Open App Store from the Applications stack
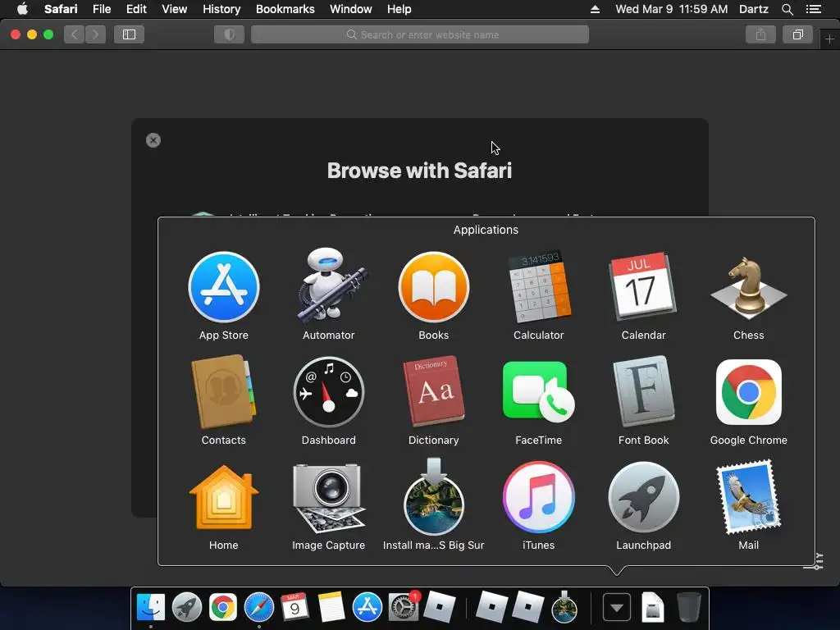 point(224,287)
